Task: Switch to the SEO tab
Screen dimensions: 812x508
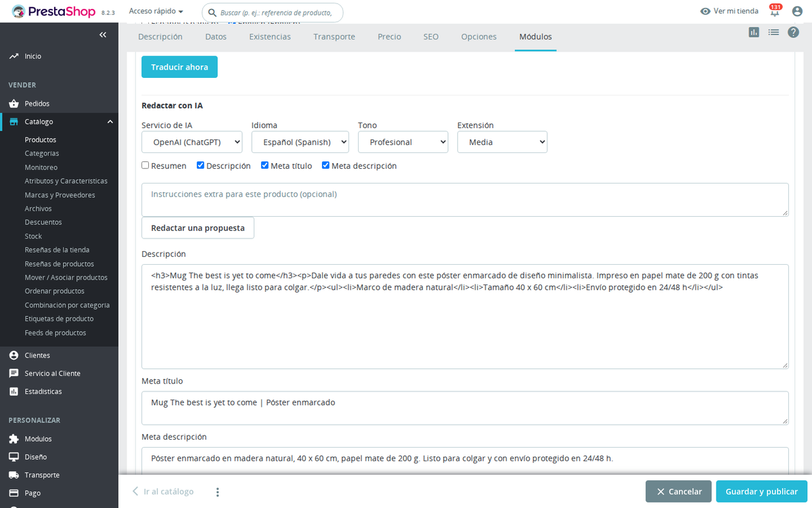Action: [x=431, y=37]
